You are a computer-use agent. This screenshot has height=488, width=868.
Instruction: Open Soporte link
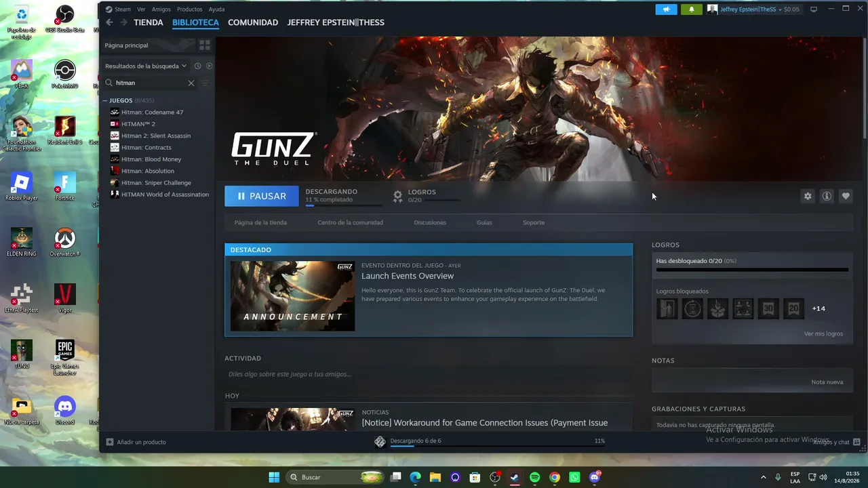tap(534, 222)
